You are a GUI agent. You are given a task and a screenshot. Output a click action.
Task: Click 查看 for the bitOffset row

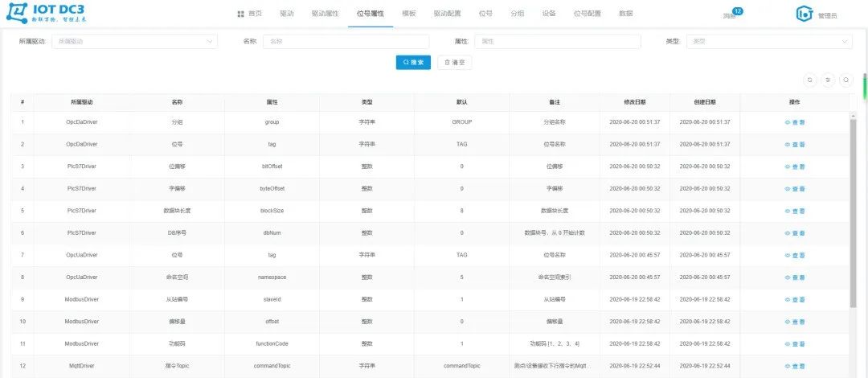tap(794, 166)
